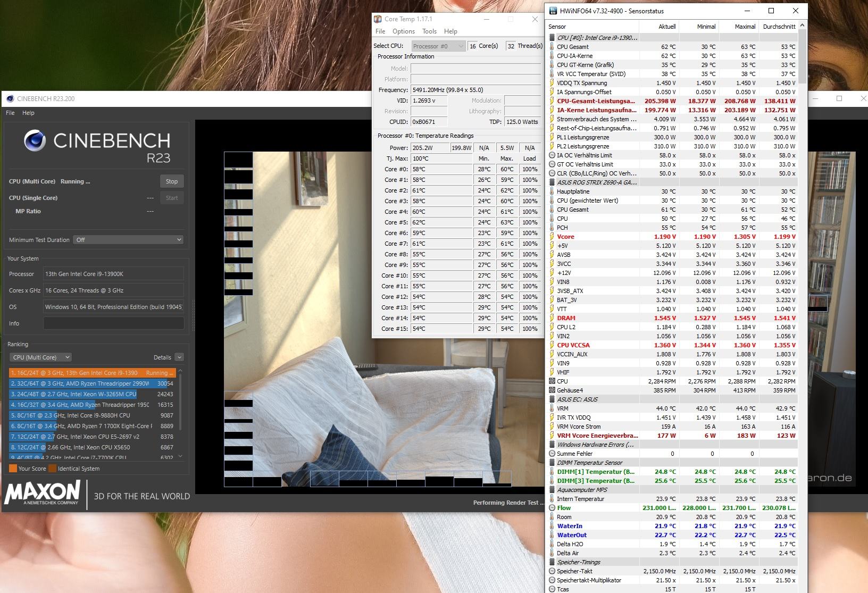Click DIMM[1] Temperatur row in HWiNFO
Image resolution: width=868 pixels, height=593 pixels.
pyautogui.click(x=673, y=472)
